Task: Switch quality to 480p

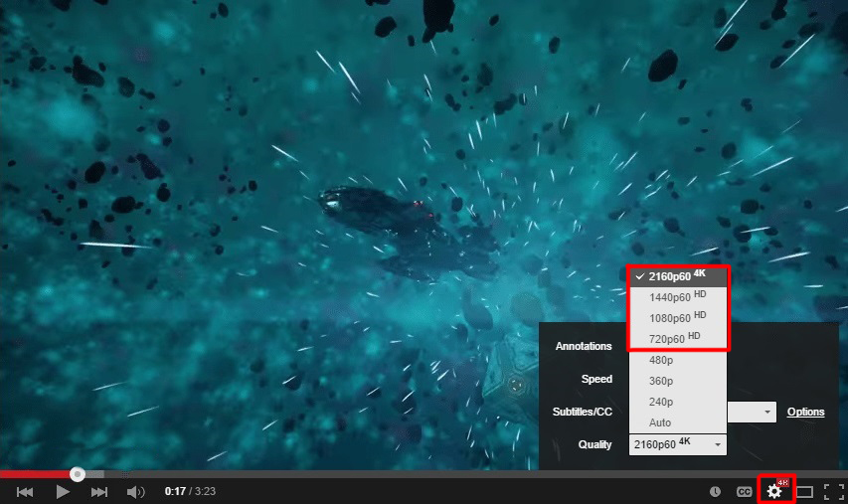Action: (678, 360)
